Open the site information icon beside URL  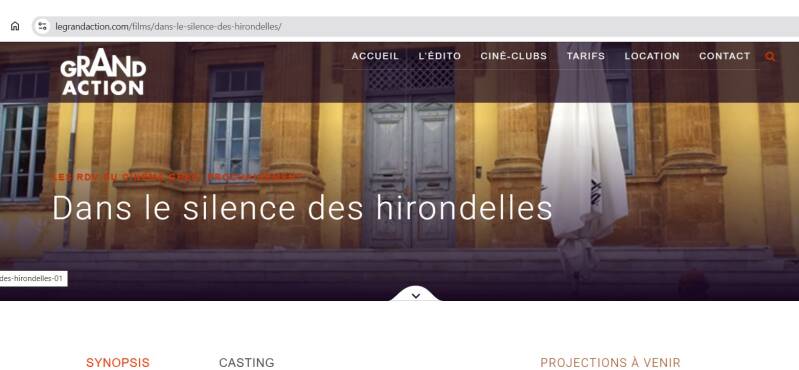[x=42, y=26]
